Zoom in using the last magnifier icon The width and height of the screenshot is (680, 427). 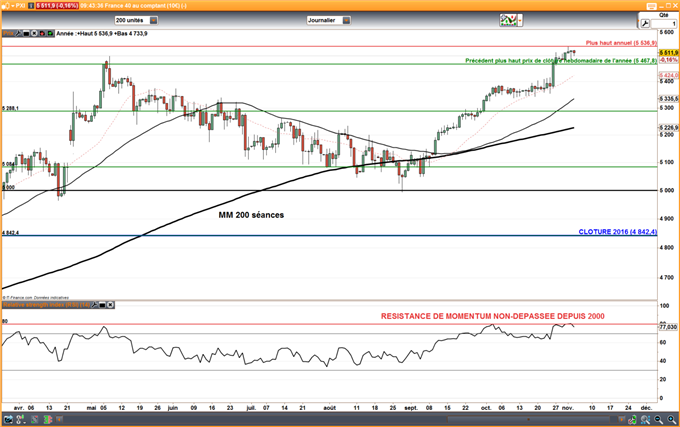[x=671, y=419]
